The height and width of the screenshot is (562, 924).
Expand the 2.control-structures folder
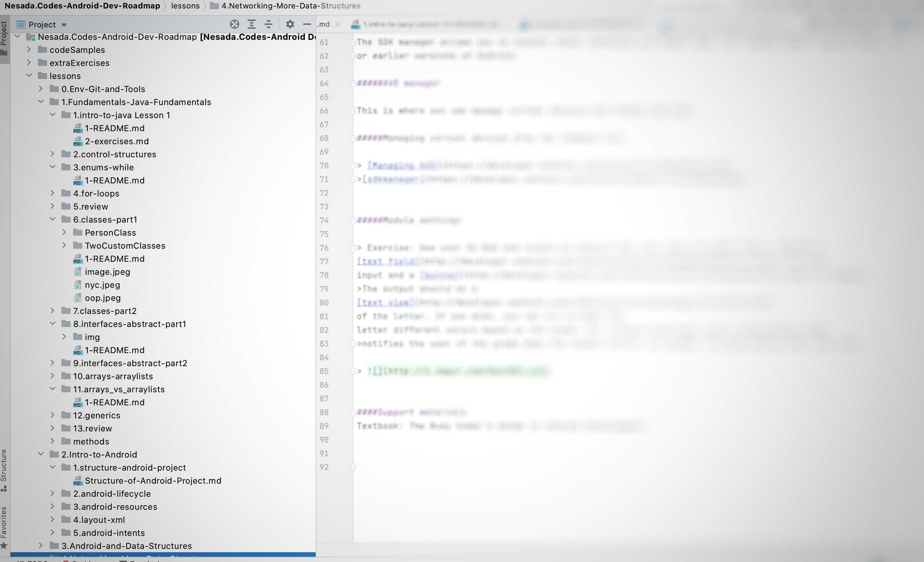click(x=53, y=154)
